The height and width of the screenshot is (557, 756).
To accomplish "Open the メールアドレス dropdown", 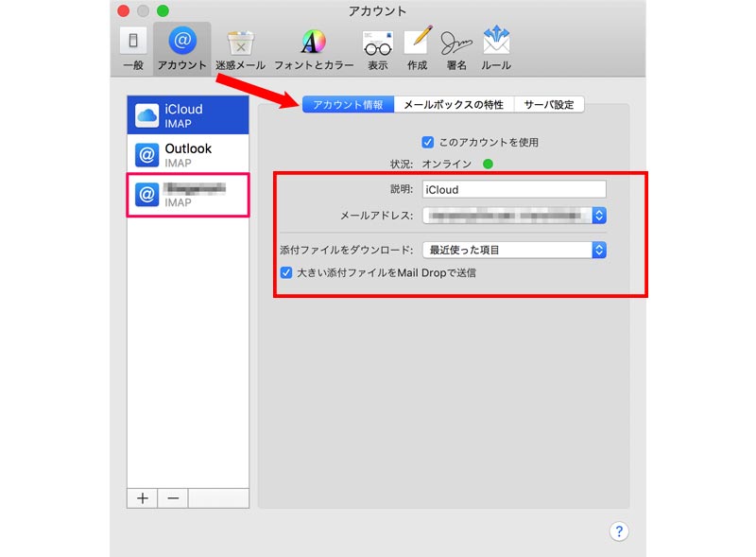I will 514,216.
